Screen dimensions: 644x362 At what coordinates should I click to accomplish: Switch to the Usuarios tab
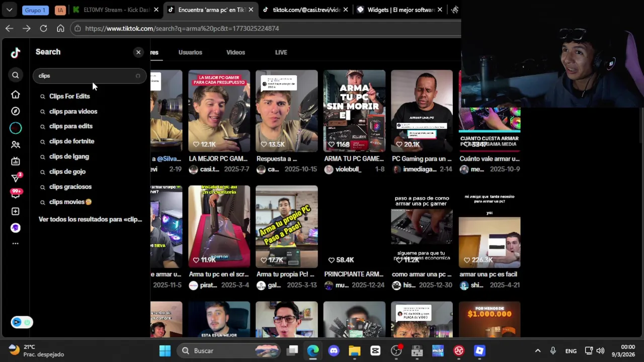[190, 52]
